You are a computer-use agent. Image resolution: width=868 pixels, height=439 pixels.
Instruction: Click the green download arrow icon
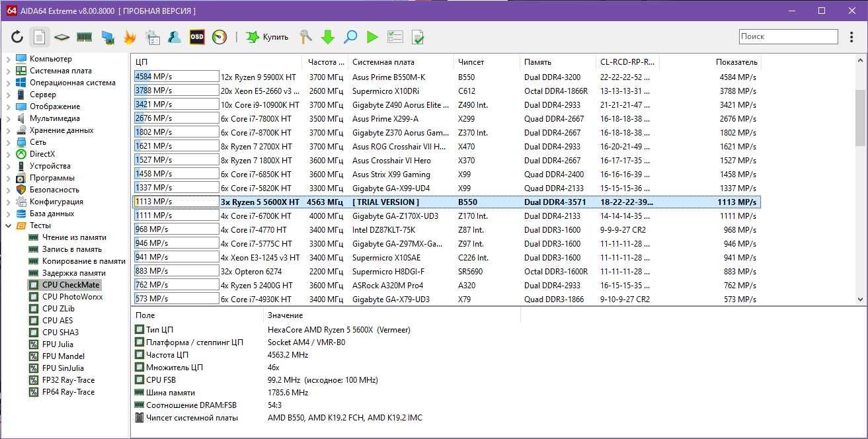328,37
